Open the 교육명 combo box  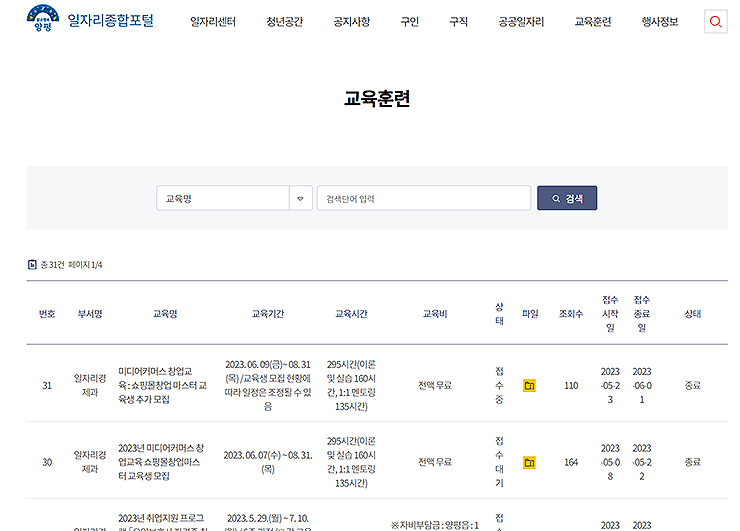click(234, 198)
